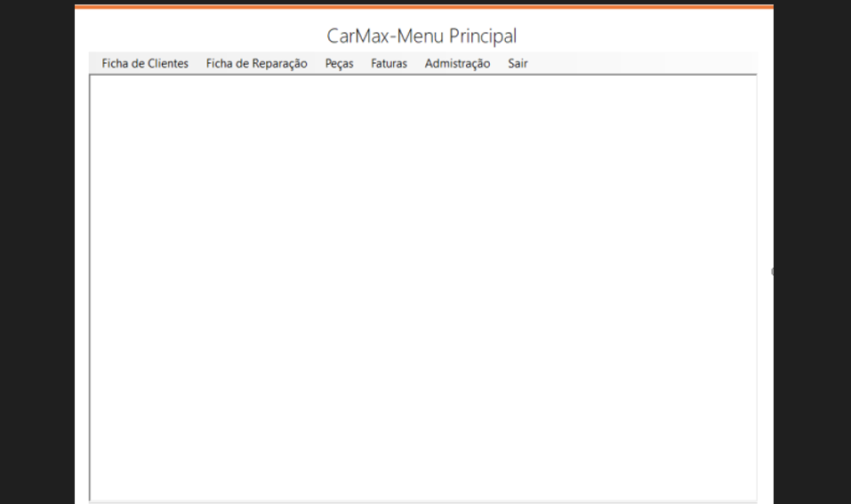Click dark designer background left of the form

(x=37, y=252)
